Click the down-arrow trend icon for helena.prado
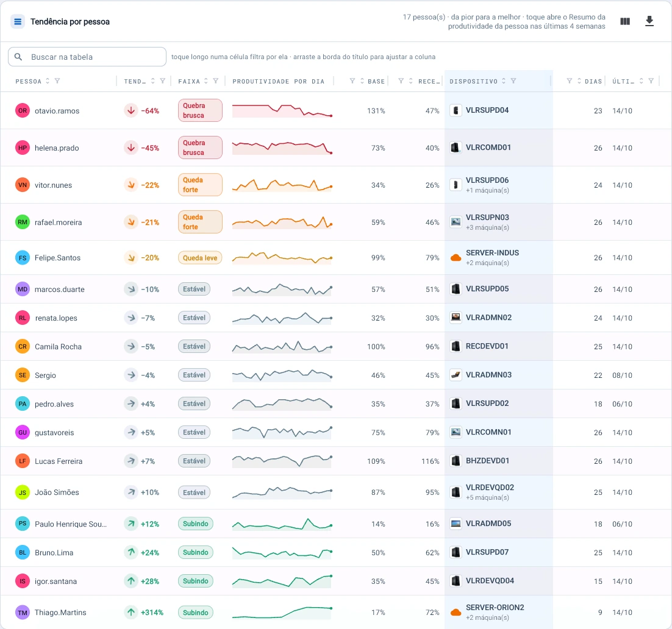This screenshot has height=629, width=672. click(x=131, y=148)
